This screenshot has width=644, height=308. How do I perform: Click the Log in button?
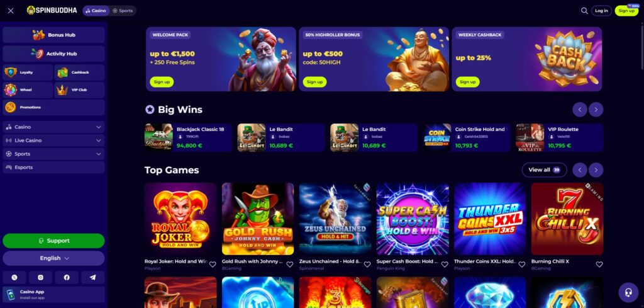tap(601, 11)
